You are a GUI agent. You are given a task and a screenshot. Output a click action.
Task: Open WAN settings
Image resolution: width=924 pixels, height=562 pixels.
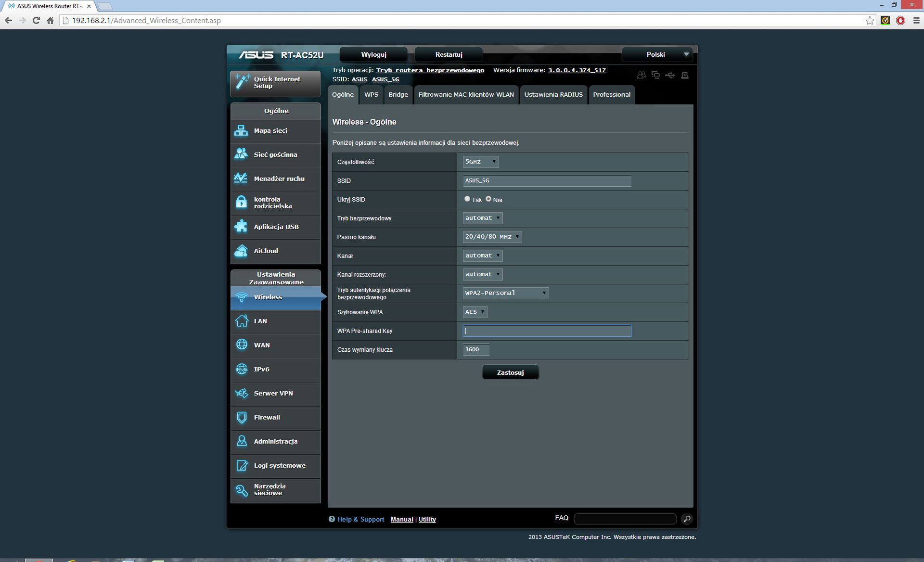[x=275, y=345]
